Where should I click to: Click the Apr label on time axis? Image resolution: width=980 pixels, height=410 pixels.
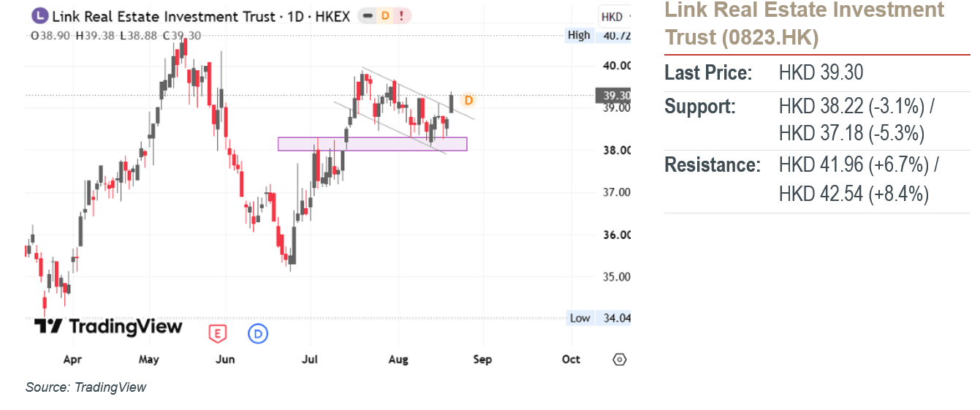[x=72, y=360]
